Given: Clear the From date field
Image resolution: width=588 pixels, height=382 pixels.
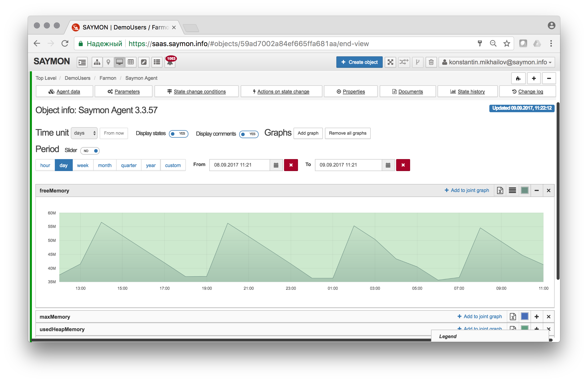Looking at the screenshot, I should click(291, 165).
